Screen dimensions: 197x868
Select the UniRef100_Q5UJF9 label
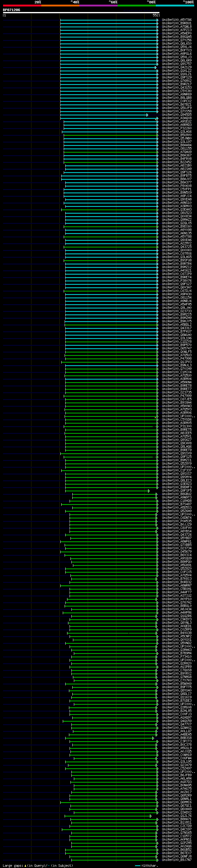[x=177, y=108]
